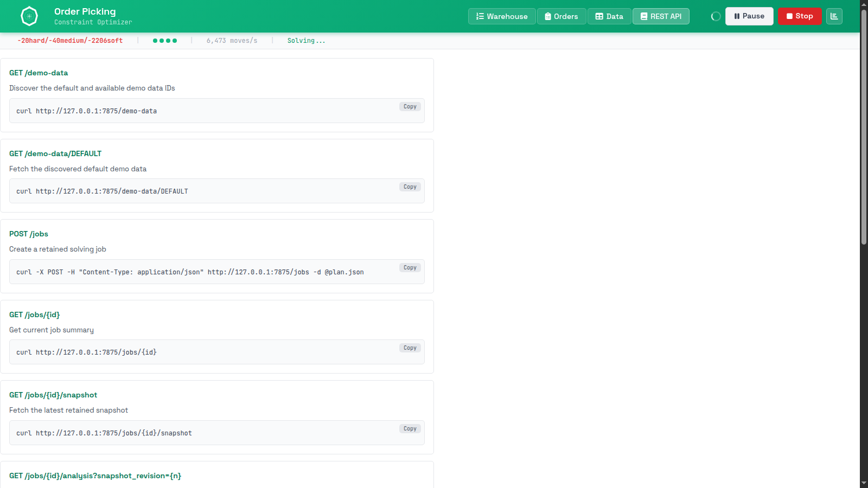This screenshot has width=868, height=488.
Task: Click the GET /jobs/{id} heading
Action: [35, 314]
